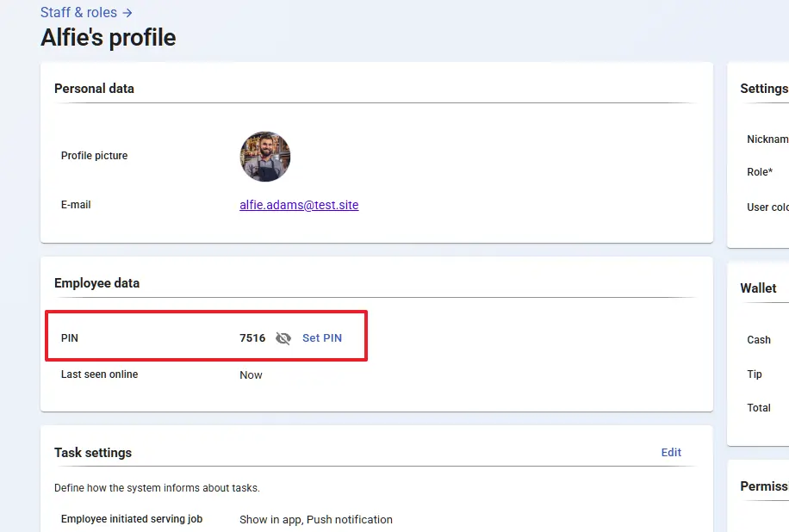Click the Role* field label
789x532 pixels.
759,172
